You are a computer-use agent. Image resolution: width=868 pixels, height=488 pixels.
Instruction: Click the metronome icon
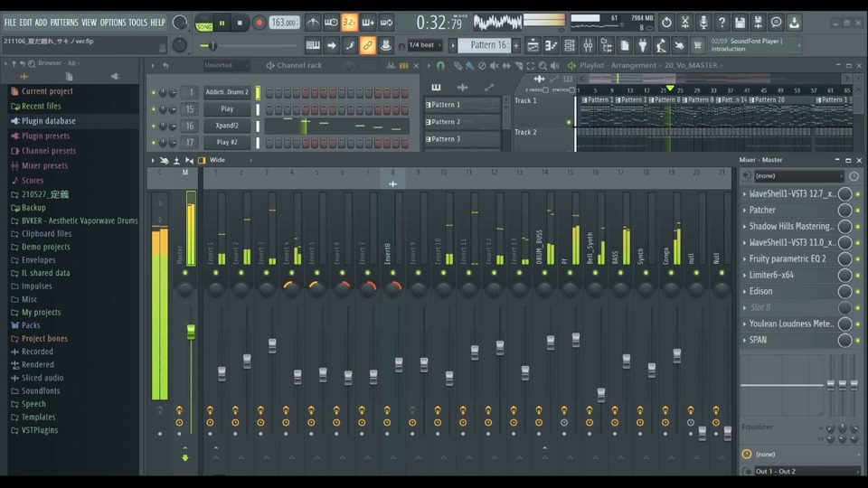(x=313, y=23)
